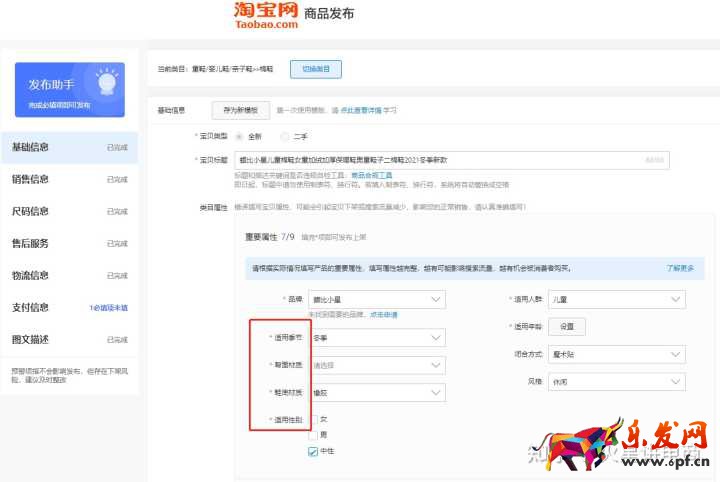The height and width of the screenshot is (482, 720).
Task: Go to 销售信息 section in sidebar
Action: tap(30, 179)
